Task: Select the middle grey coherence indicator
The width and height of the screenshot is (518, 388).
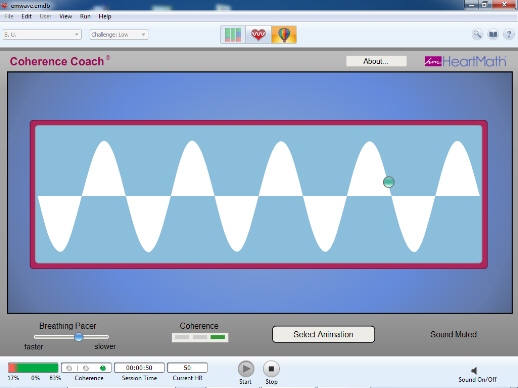Action: tap(86, 368)
